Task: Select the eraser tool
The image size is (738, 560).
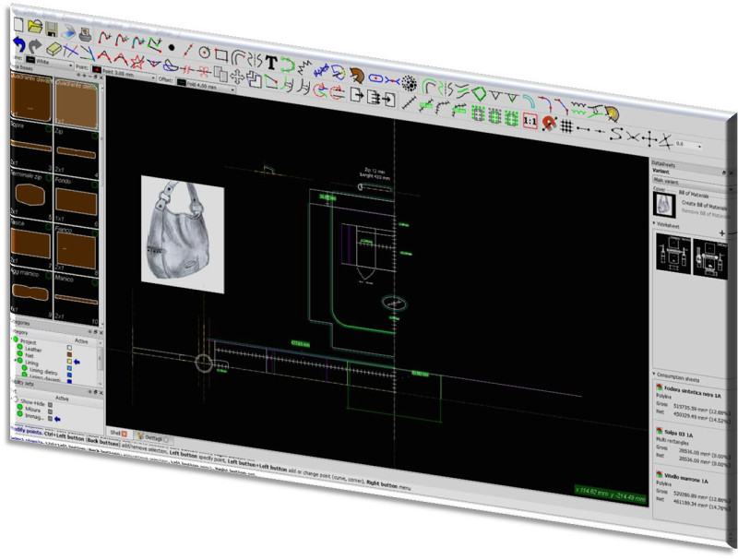Action: tap(54, 49)
